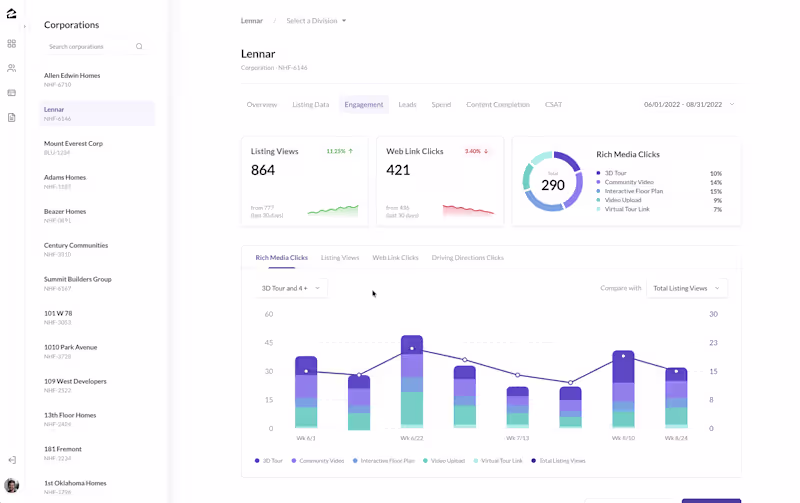Select Century Communities corporation
The image size is (800, 503).
[97, 249]
